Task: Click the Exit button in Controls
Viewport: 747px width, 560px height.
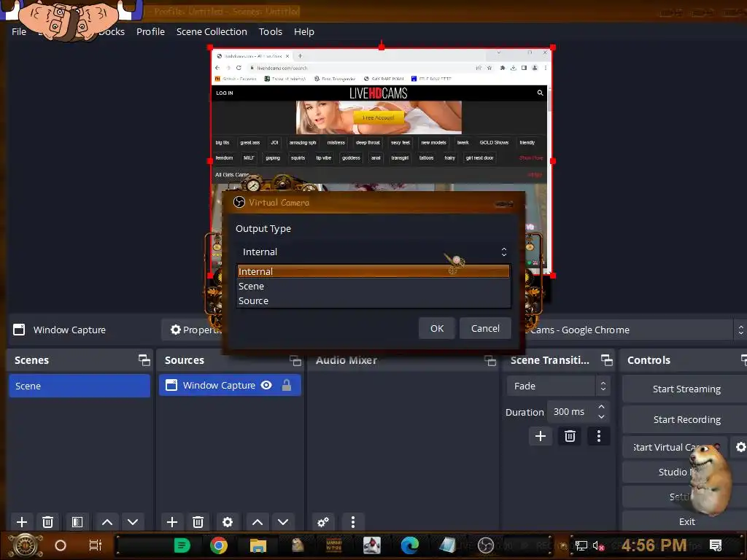Action: click(x=686, y=522)
